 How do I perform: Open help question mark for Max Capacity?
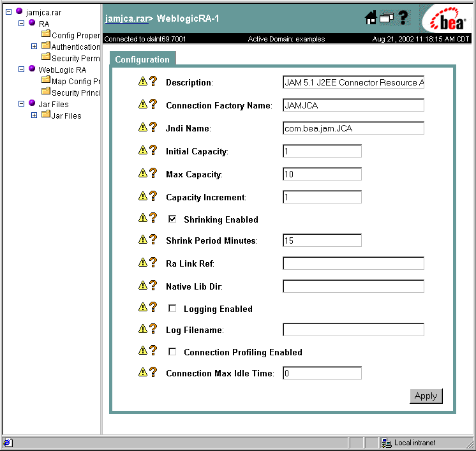coord(153,174)
